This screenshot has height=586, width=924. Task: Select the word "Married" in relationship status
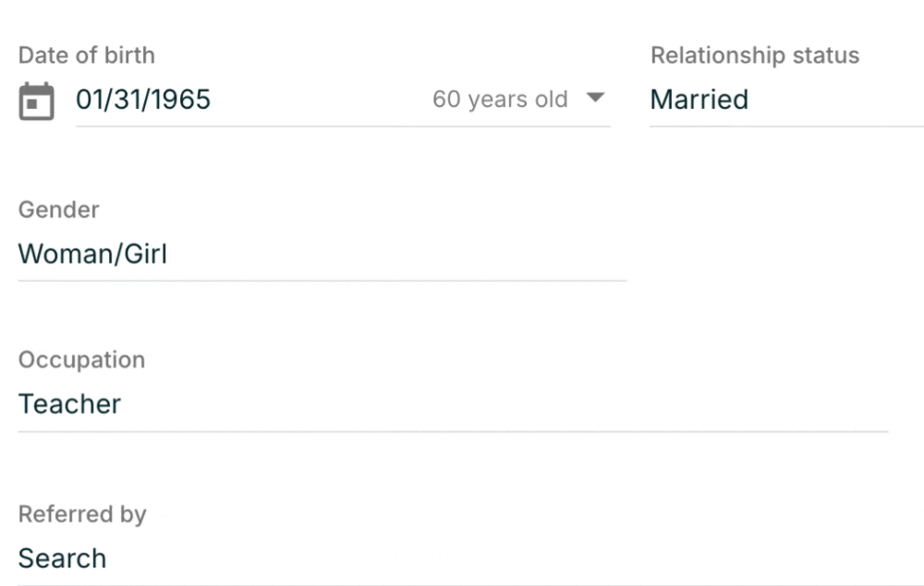click(699, 100)
